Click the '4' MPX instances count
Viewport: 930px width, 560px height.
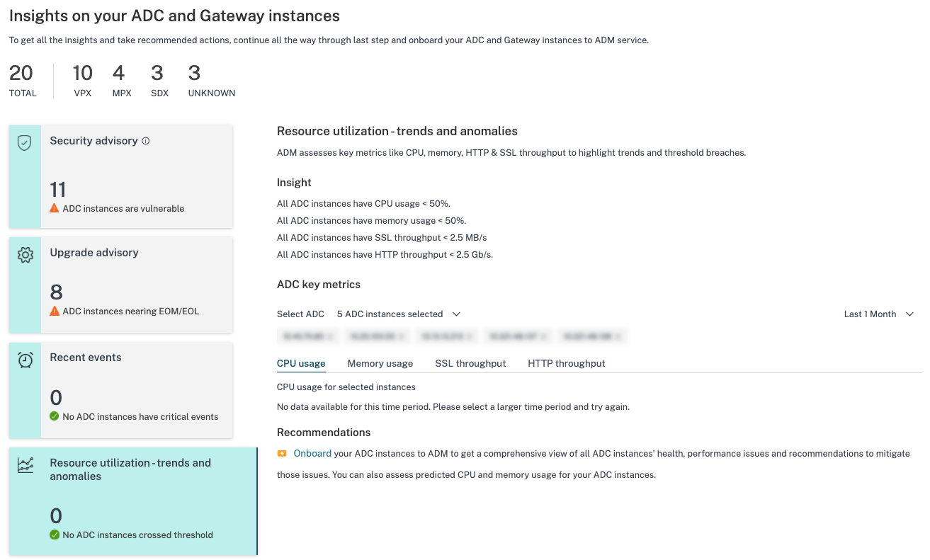pyautogui.click(x=118, y=73)
